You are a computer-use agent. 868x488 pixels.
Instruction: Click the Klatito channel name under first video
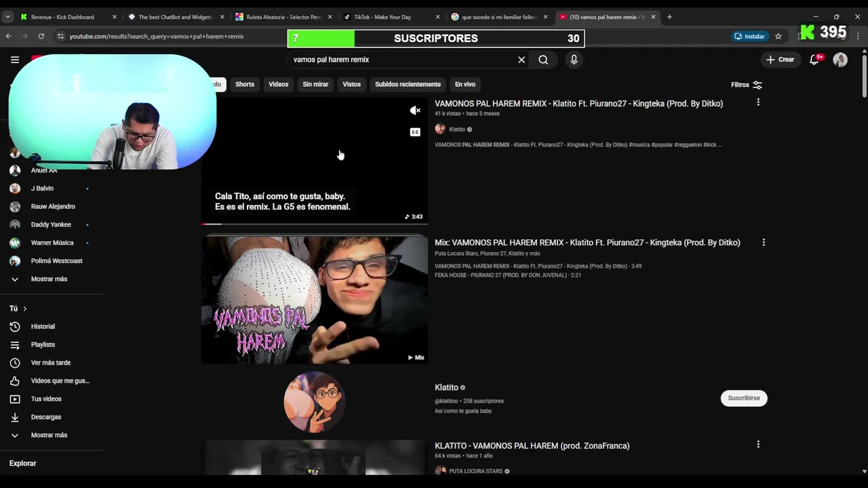[457, 129]
